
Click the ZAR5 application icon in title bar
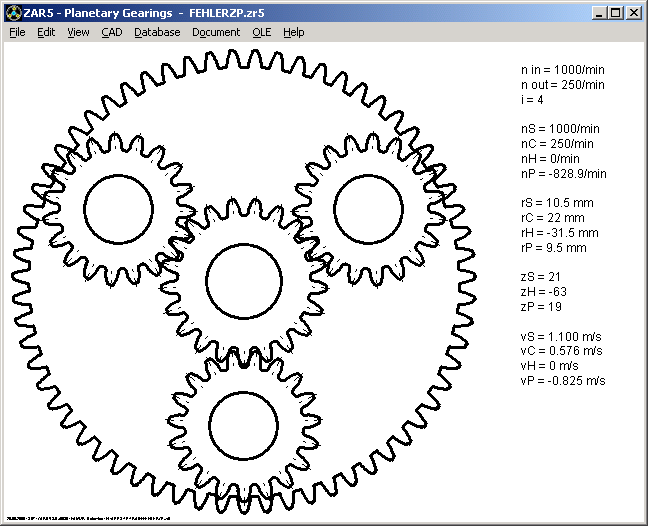[x=12, y=12]
